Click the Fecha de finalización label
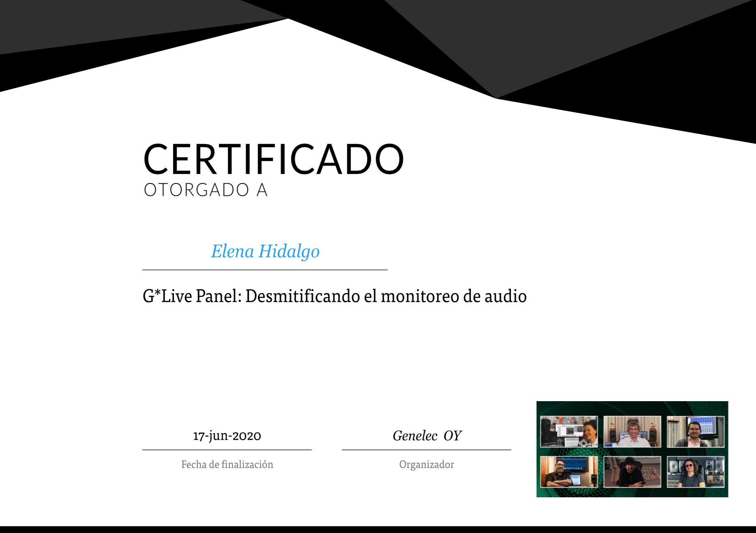 tap(227, 464)
